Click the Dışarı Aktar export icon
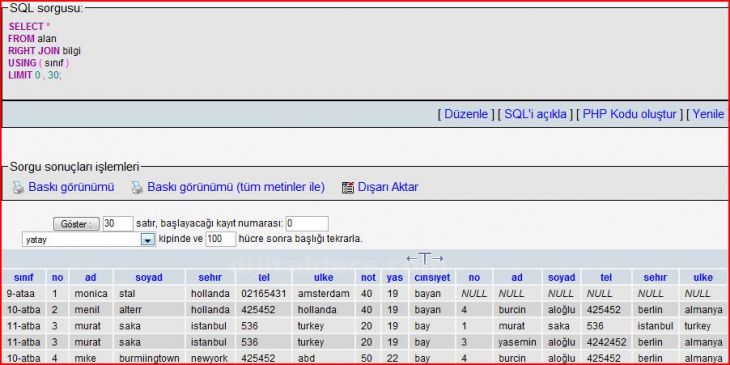730x365 pixels. tap(348, 188)
